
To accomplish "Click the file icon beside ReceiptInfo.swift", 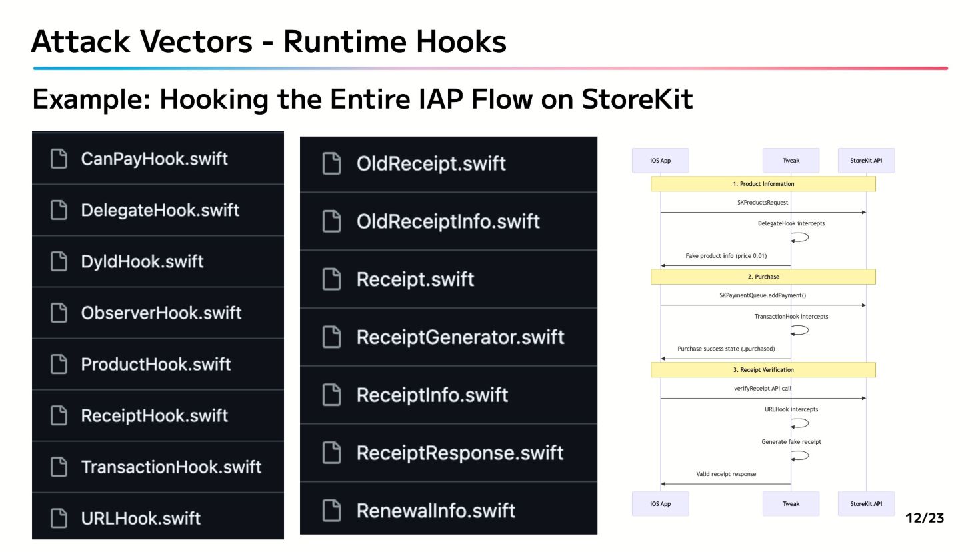I will tap(332, 395).
